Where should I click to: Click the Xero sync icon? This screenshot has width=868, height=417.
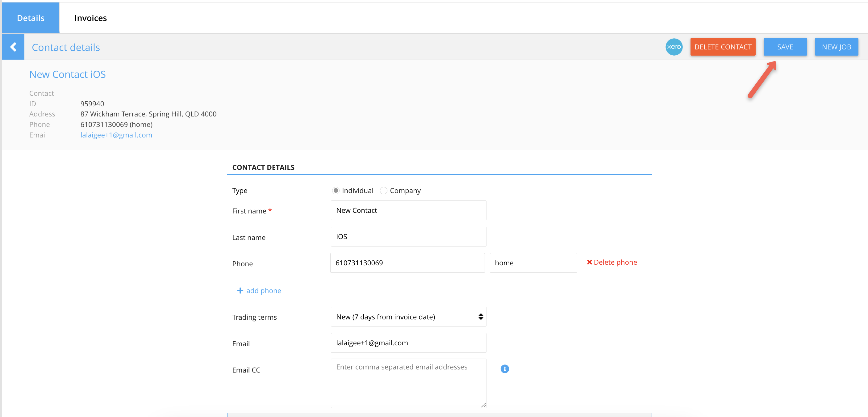point(674,47)
